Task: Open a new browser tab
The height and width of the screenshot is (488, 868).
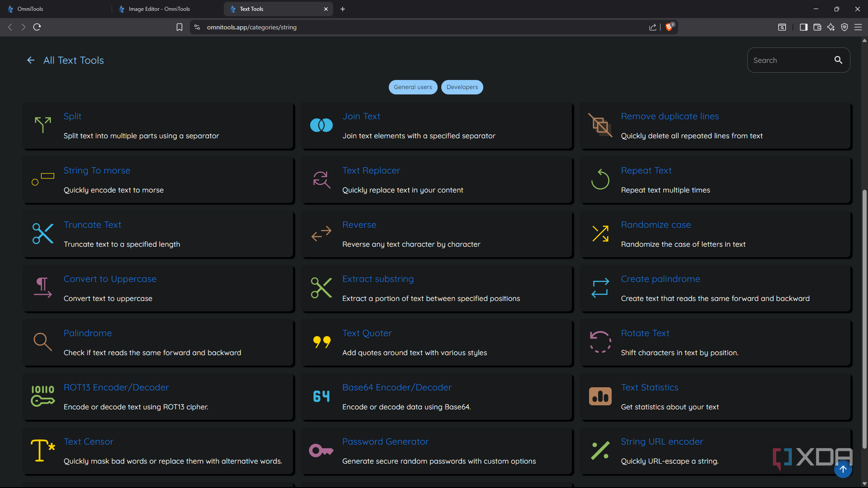Action: click(x=343, y=9)
